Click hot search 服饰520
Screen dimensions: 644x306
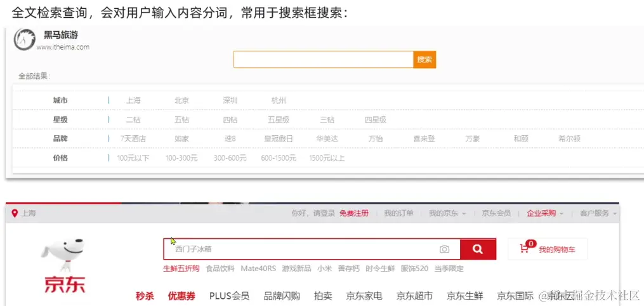click(x=414, y=269)
